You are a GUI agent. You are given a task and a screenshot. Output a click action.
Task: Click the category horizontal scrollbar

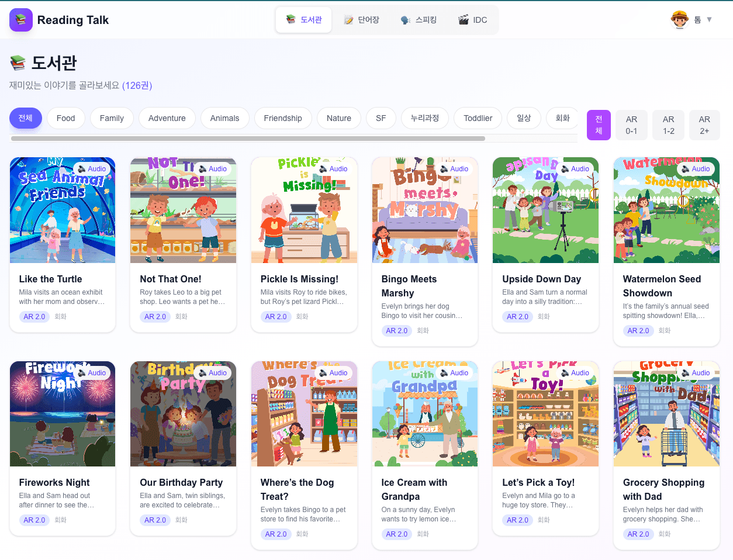[x=248, y=139]
